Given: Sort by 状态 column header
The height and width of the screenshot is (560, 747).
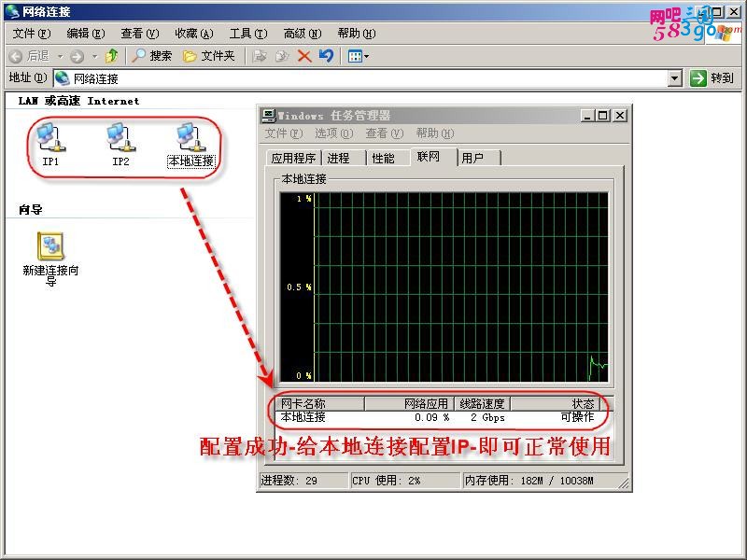Looking at the screenshot, I should [555, 404].
